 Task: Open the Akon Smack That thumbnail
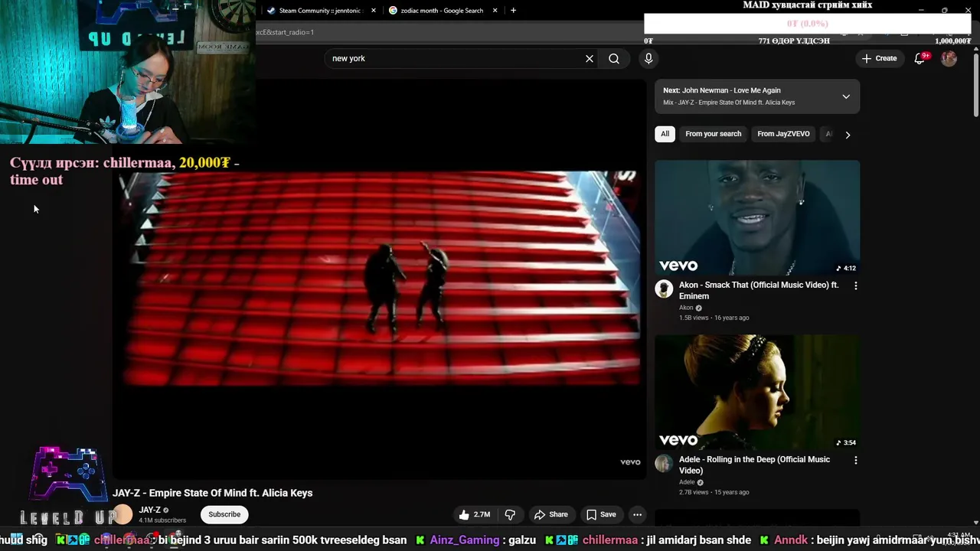757,217
